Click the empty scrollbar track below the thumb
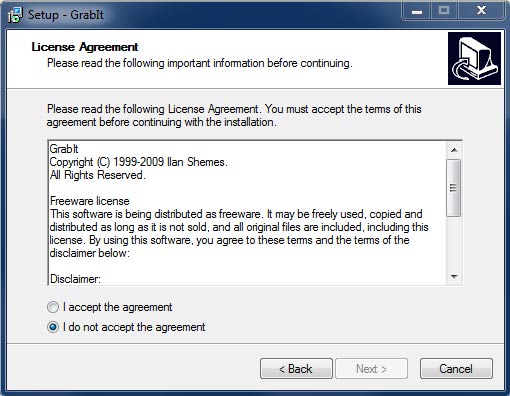This screenshot has height=396, width=510. coord(454,243)
